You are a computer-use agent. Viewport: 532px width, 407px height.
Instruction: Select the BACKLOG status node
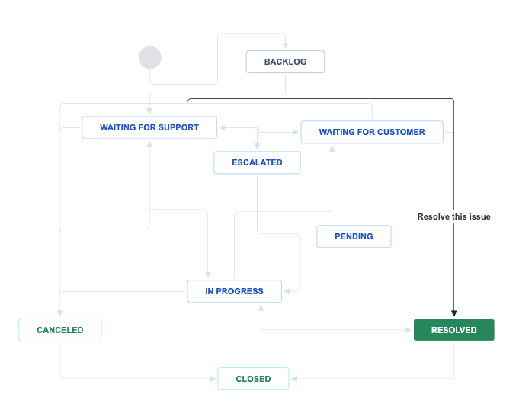click(285, 62)
